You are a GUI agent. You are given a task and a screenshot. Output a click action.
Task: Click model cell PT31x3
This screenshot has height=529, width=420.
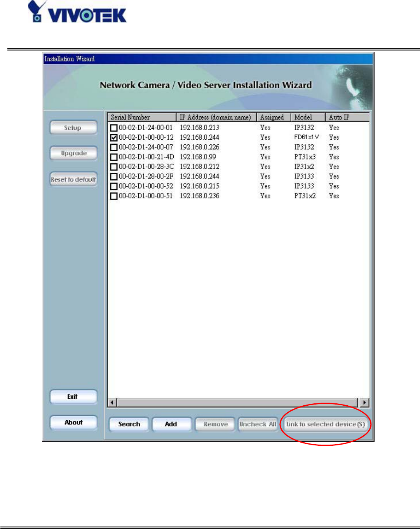[305, 157]
